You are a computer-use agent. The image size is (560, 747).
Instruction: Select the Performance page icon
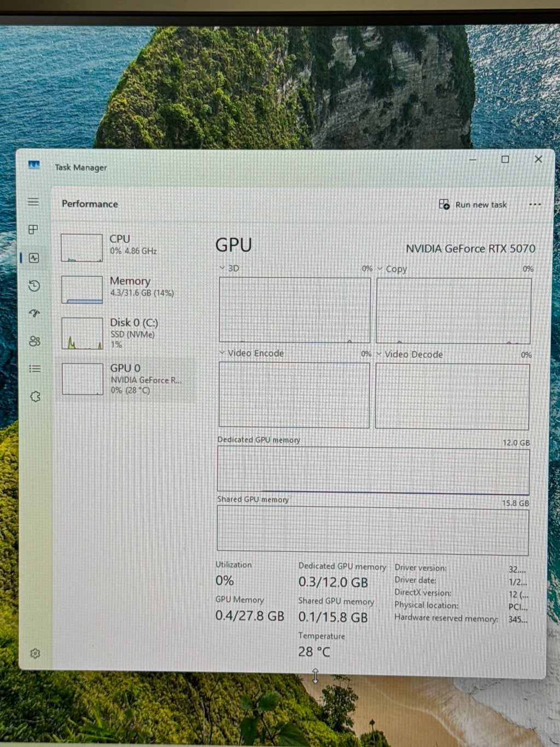[34, 258]
